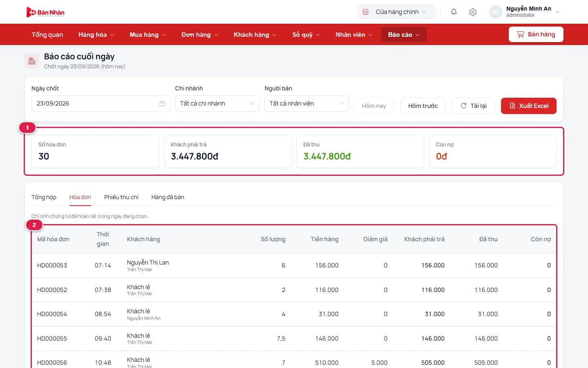
Task: Click the Giảm giá value 5.000
Action: [379, 363]
